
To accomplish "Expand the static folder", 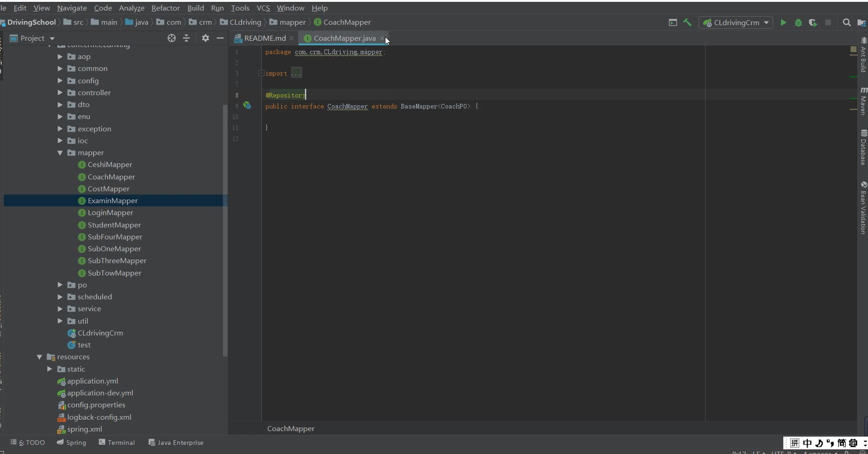I will 49,369.
